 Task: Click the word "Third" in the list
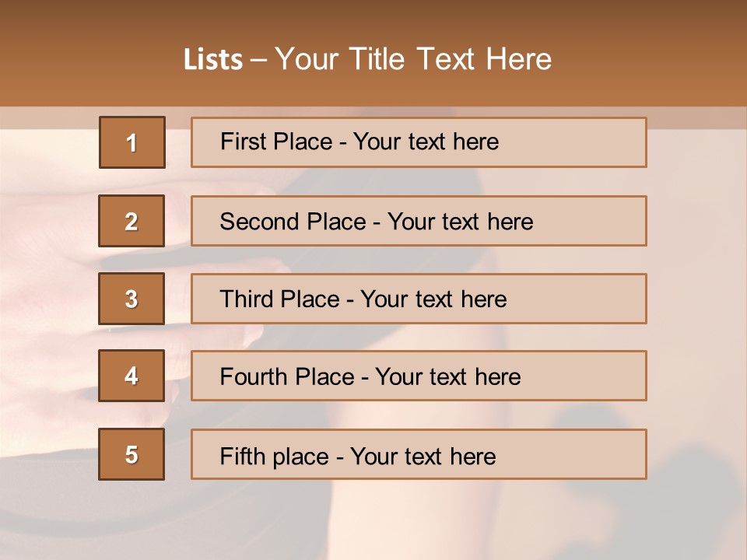tap(247, 299)
